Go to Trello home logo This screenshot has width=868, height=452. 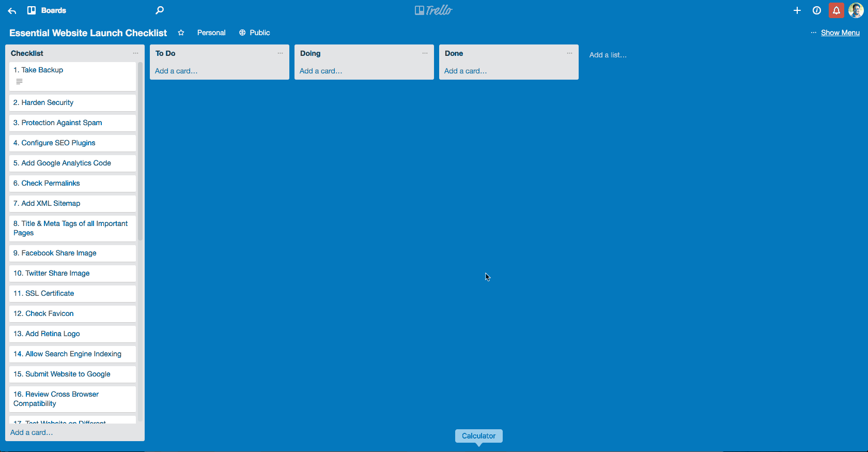[433, 10]
